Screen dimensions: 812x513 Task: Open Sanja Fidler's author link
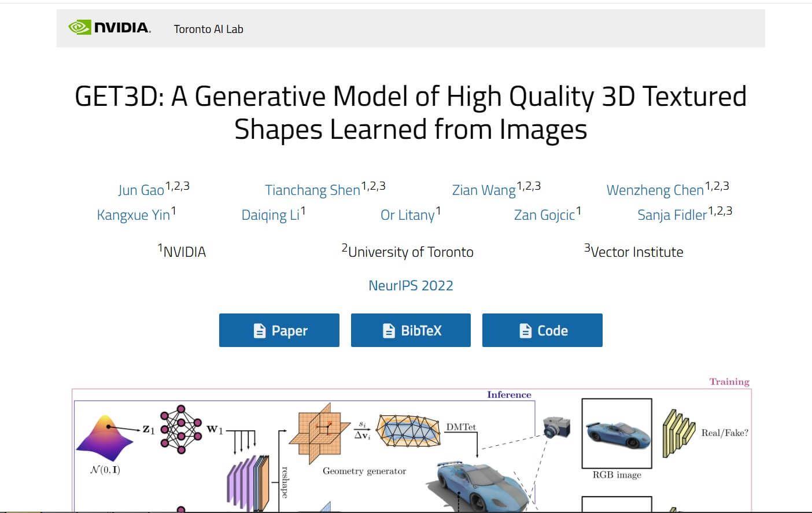click(672, 215)
